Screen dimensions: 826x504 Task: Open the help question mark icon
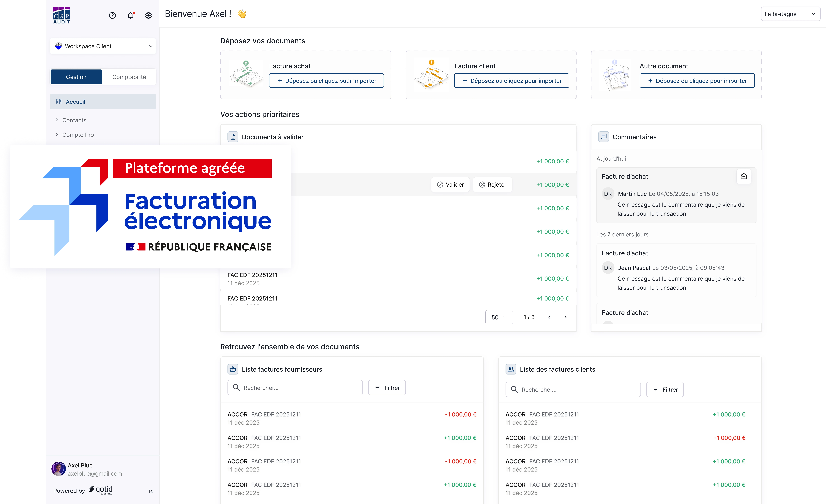[112, 15]
